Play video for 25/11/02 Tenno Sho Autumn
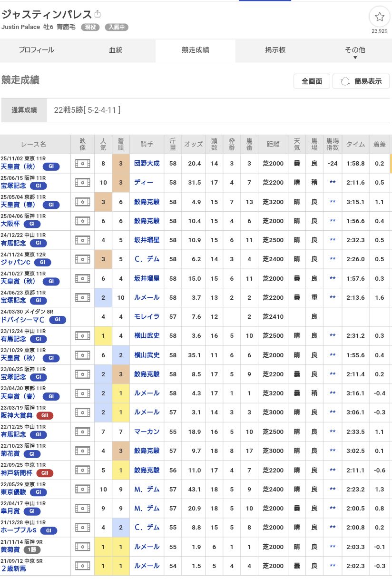The width and height of the screenshot is (392, 579). pyautogui.click(x=83, y=164)
